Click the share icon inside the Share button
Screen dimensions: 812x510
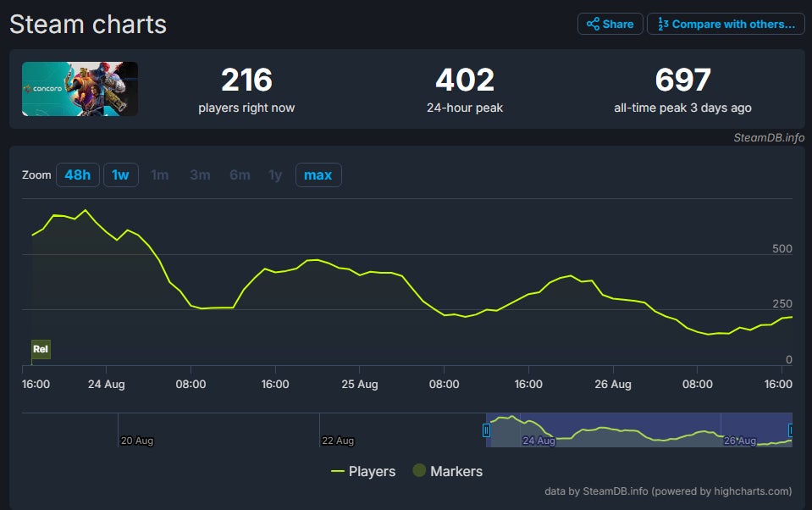[x=593, y=24]
